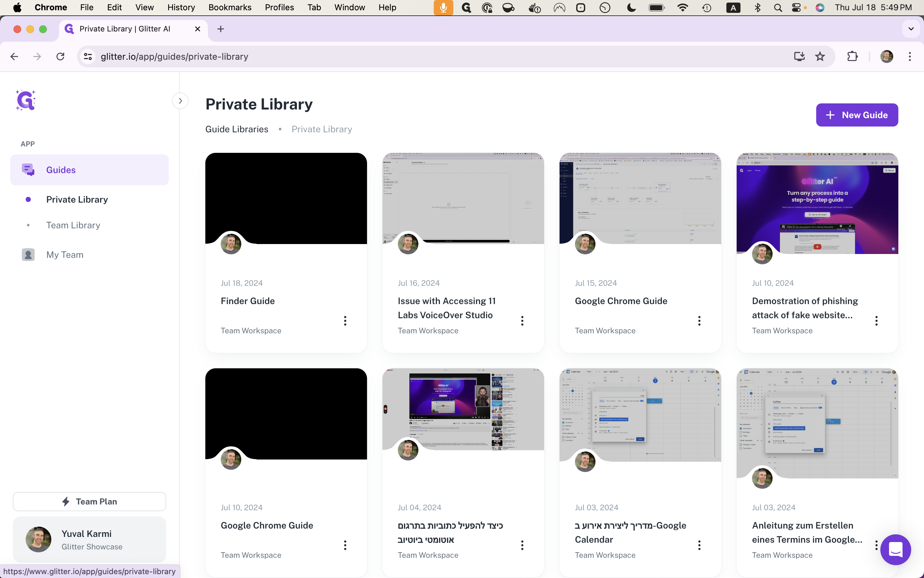The height and width of the screenshot is (578, 924).
Task: Click the Team Plan button
Action: pyautogui.click(x=89, y=501)
